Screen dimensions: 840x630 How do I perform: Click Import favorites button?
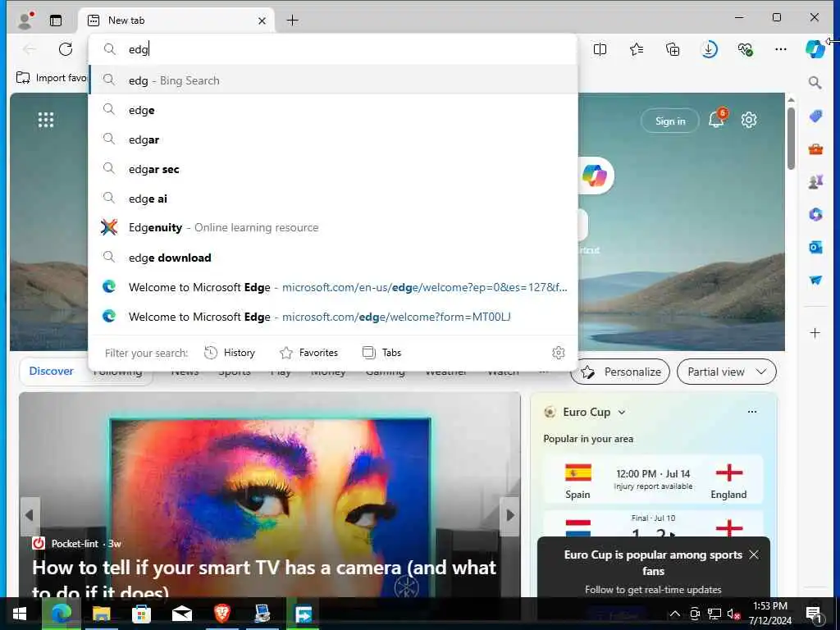(x=51, y=78)
